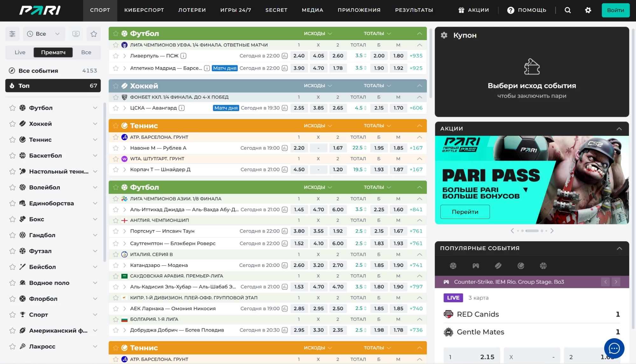Viewport: 636px width, 364px height.
Task: Click Перейти on the PARI PASS banner
Action: (465, 212)
